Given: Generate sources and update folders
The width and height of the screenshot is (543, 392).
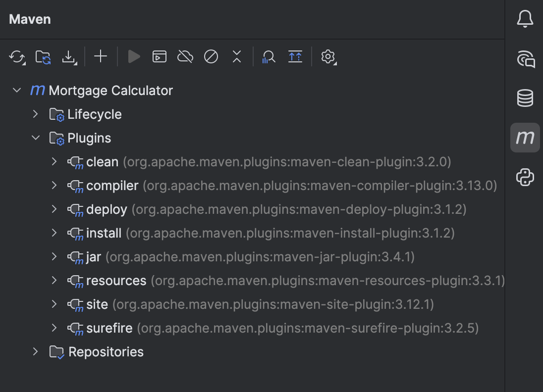Looking at the screenshot, I should 44,56.
